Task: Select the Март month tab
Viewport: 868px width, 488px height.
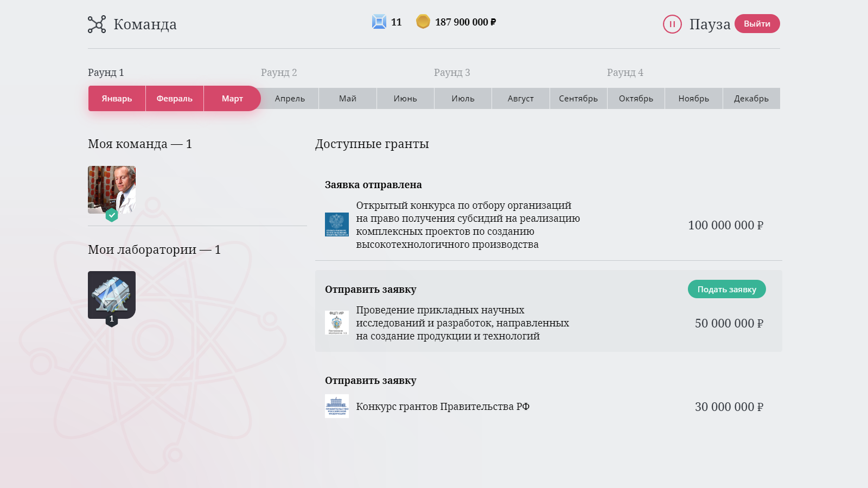Action: tap(232, 99)
